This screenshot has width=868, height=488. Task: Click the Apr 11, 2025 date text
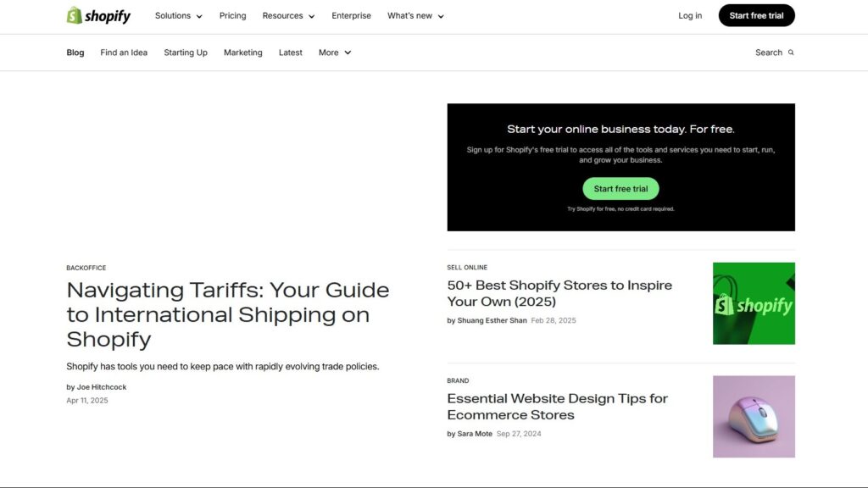(87, 401)
